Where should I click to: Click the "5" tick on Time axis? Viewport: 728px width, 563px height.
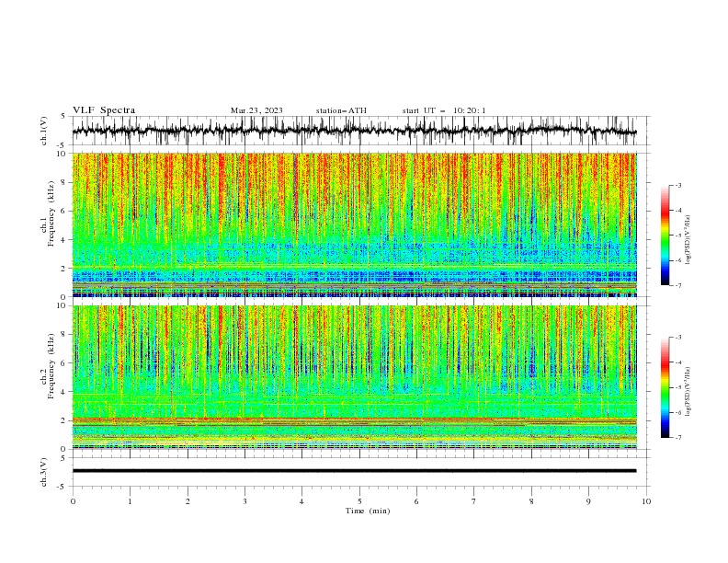[359, 501]
